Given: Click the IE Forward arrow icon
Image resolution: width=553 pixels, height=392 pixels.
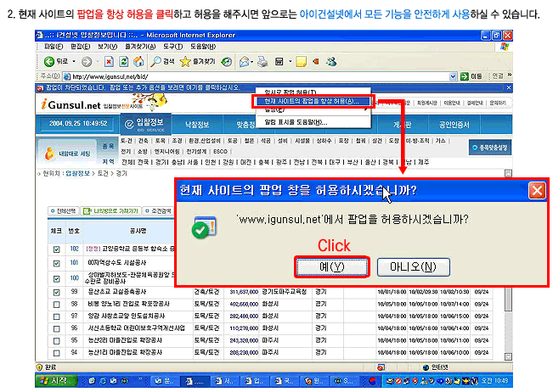Looking at the screenshot, I should 87,62.
